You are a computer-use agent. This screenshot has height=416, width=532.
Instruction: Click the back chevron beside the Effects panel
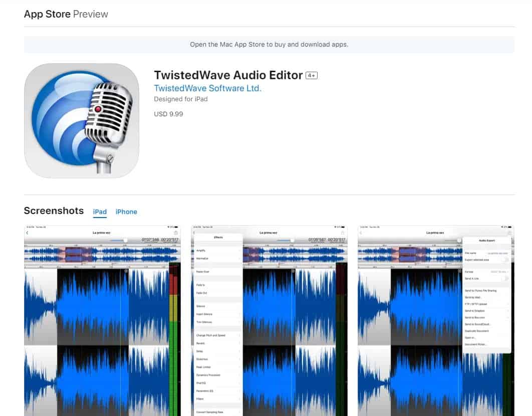(x=193, y=232)
